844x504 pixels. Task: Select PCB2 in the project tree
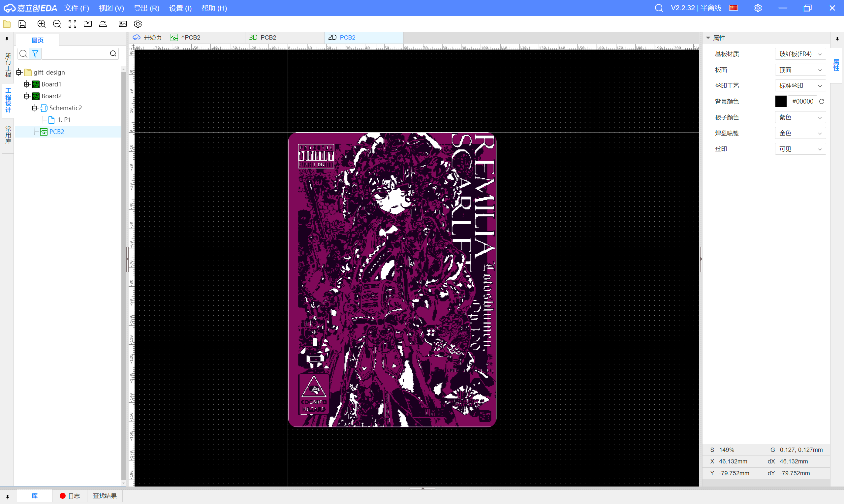(x=57, y=132)
